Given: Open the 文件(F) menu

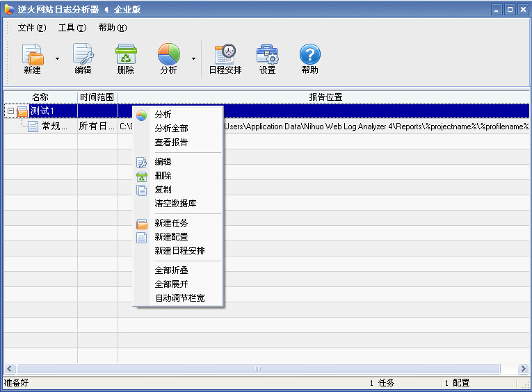Looking at the screenshot, I should (31, 28).
